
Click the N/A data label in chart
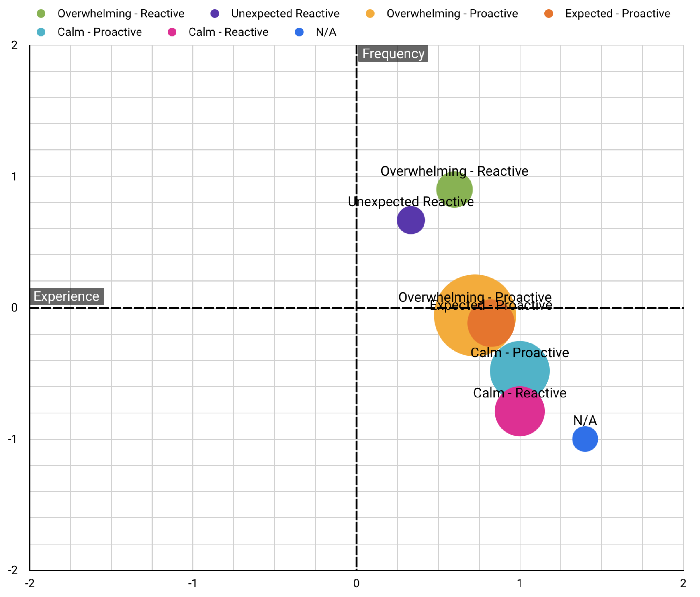pos(585,421)
